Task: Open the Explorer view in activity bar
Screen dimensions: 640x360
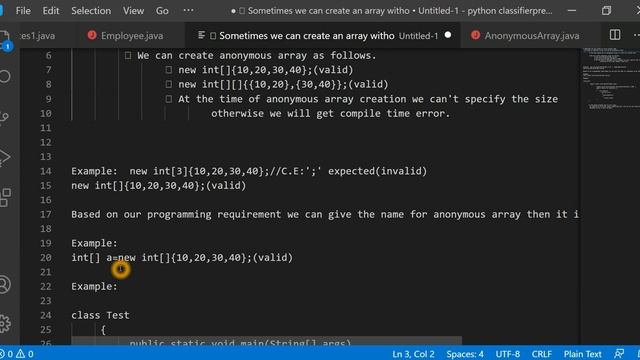Action: pos(4,40)
